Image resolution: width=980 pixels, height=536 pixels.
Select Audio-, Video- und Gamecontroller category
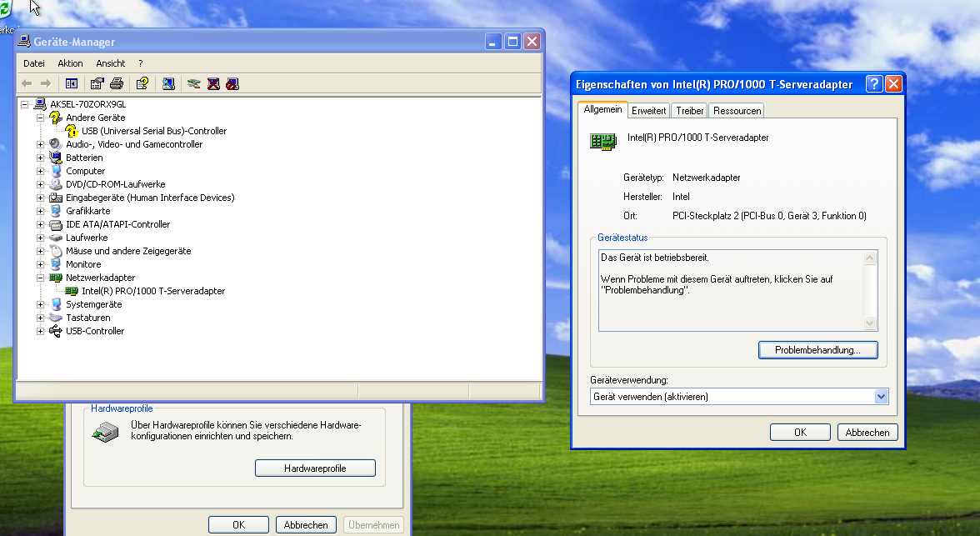pos(134,144)
